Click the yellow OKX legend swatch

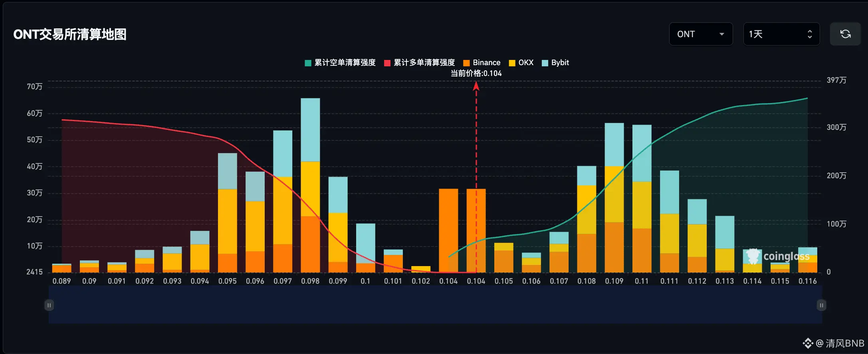512,63
